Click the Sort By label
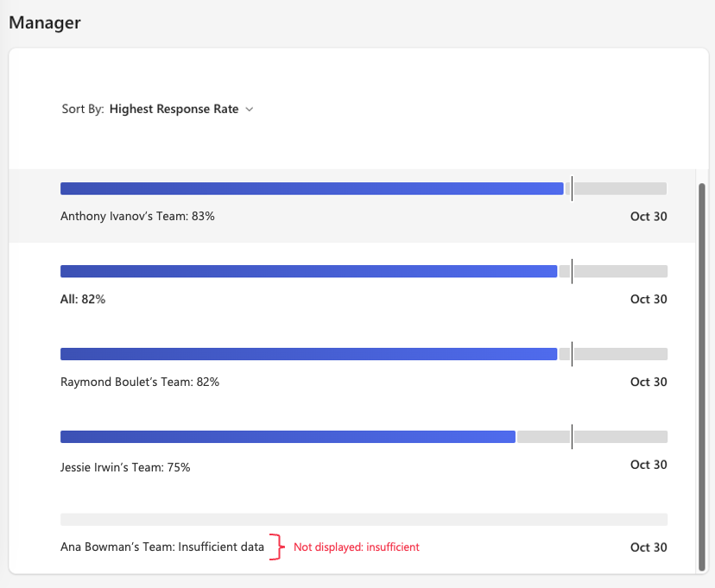Screen dimensions: 715x588 pos(82,109)
